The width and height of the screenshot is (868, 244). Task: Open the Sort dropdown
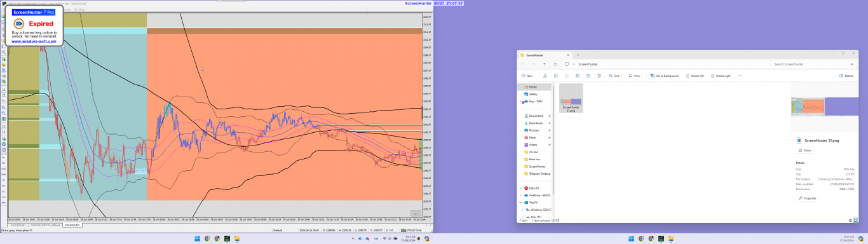point(615,76)
